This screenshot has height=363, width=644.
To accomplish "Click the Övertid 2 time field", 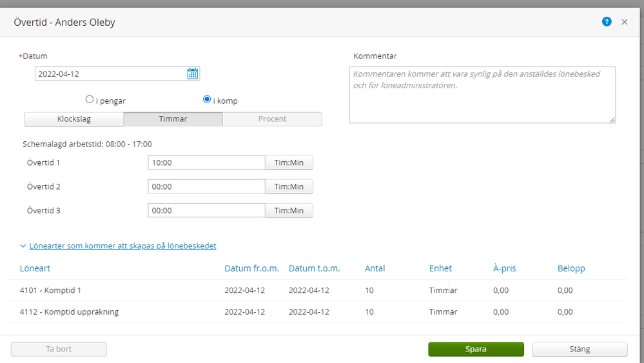I will coord(206,187).
